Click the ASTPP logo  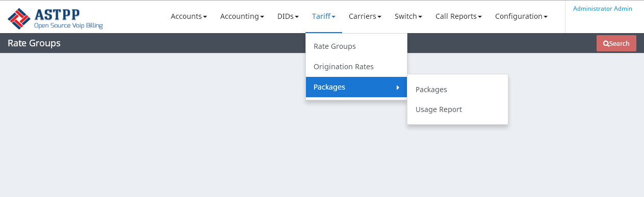(55, 18)
